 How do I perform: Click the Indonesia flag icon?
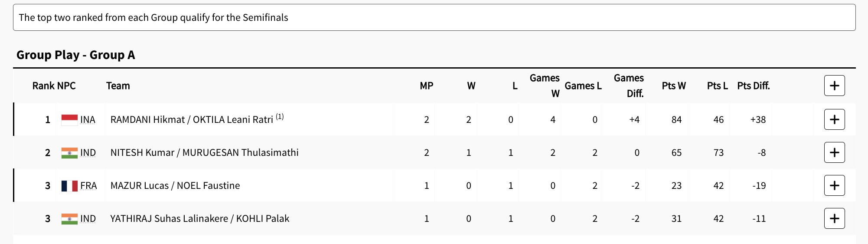tap(69, 120)
